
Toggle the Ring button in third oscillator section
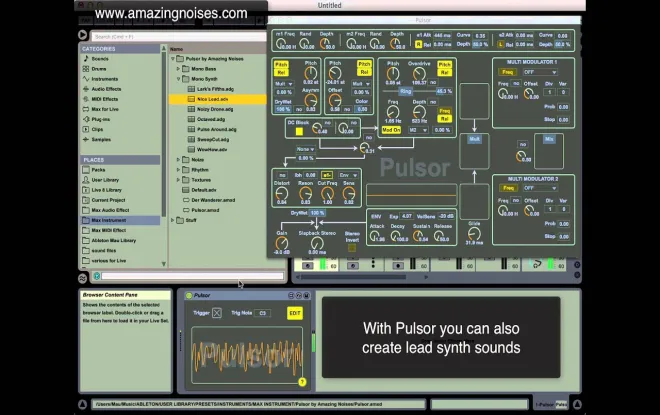(x=406, y=91)
